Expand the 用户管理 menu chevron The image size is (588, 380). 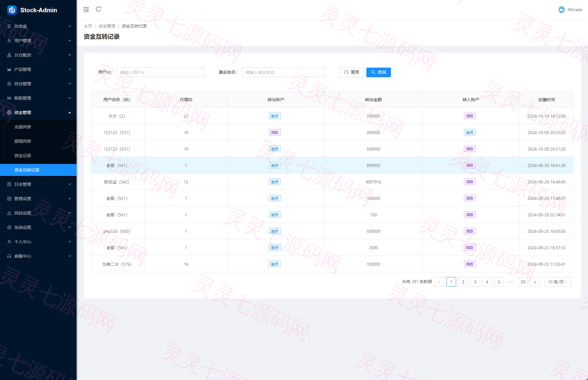point(70,41)
